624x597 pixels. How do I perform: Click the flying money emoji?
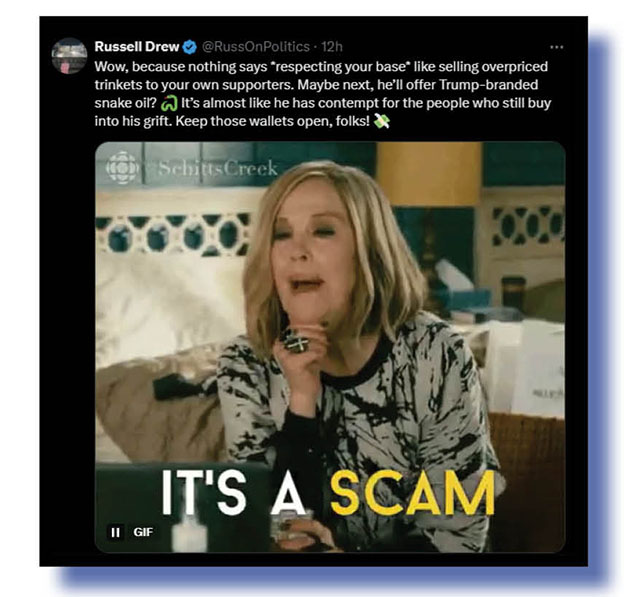381,121
